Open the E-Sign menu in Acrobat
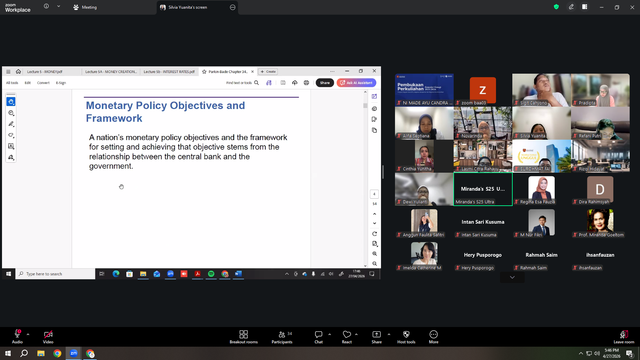The width and height of the screenshot is (640, 360). (x=61, y=83)
